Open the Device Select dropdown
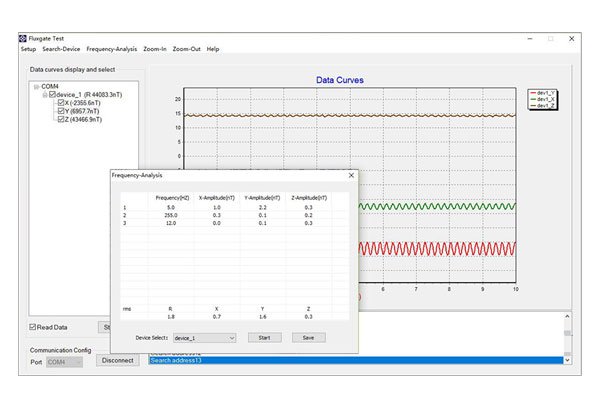The image size is (600, 400). point(204,338)
